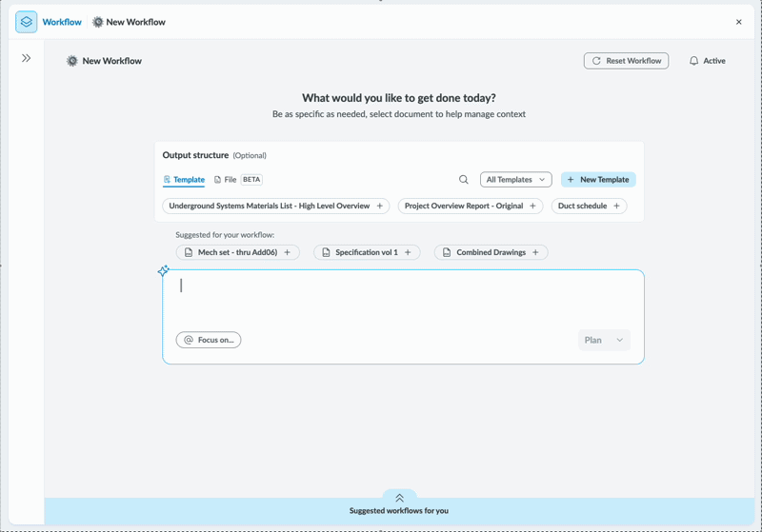Open the All Templates dropdown
Screen dimensions: 762x532
pos(515,180)
